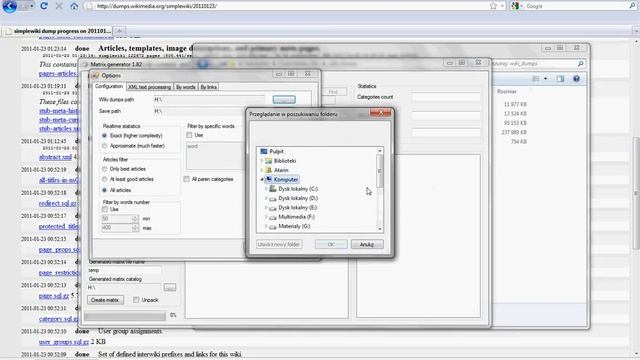
Task: Click the folder tree vertical scrollbar
Action: click(380, 190)
